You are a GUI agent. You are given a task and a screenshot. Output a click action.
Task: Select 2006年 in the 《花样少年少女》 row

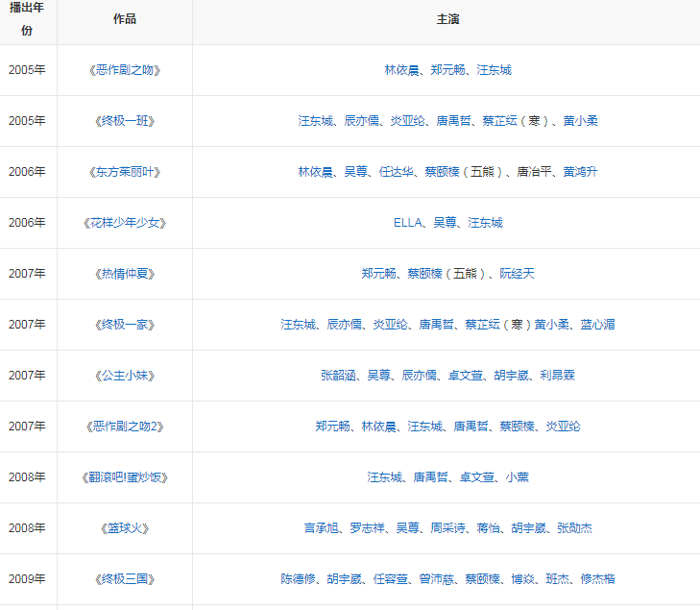(27, 223)
